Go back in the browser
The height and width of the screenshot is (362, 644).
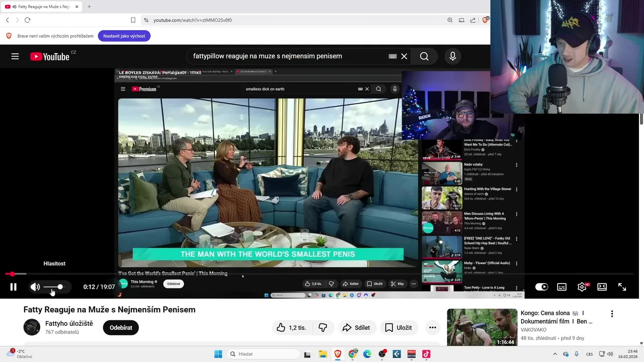tap(8, 20)
